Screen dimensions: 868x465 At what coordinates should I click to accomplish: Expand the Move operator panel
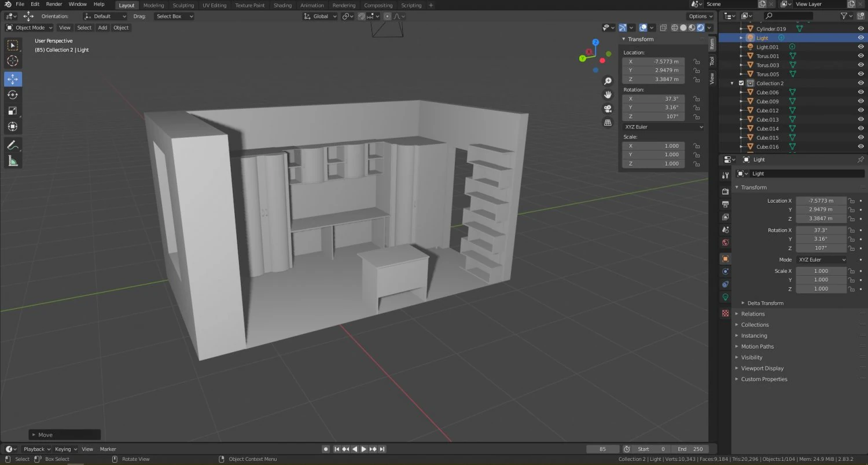point(64,435)
